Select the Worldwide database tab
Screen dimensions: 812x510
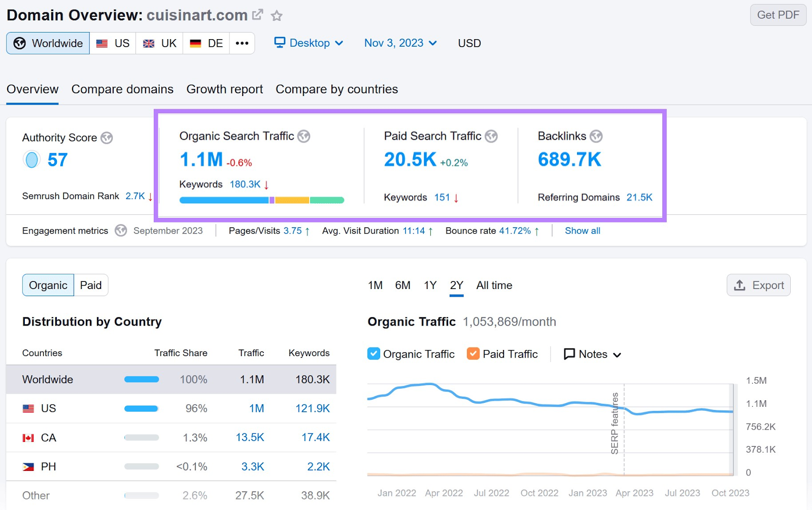(x=48, y=43)
